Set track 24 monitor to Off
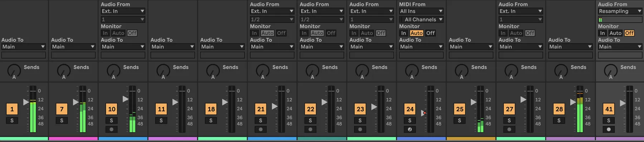 pos(430,33)
